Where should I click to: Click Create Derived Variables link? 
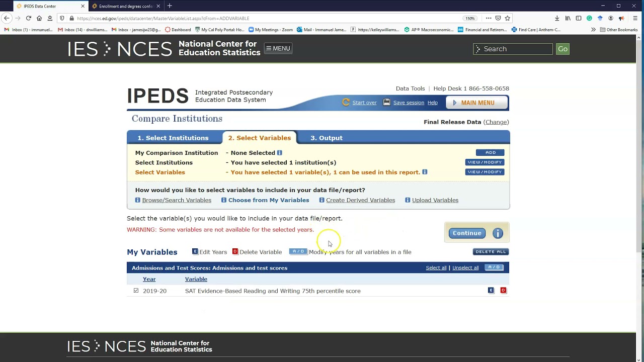[360, 200]
